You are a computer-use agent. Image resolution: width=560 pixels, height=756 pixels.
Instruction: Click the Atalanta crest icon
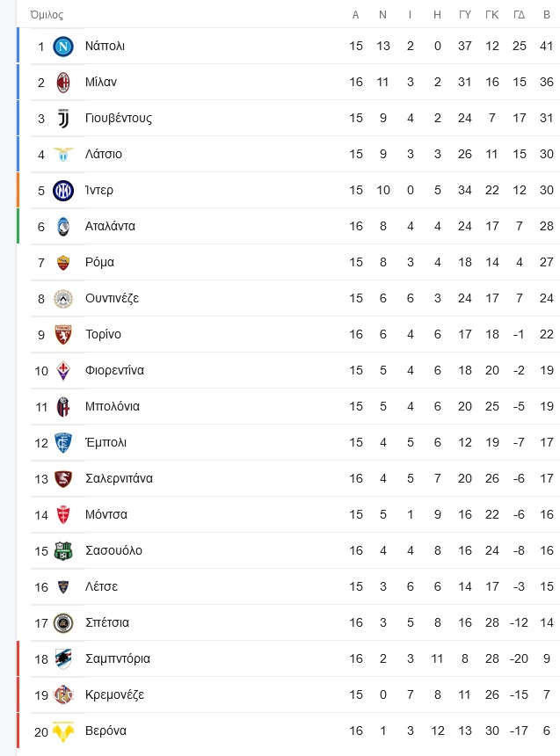63,227
